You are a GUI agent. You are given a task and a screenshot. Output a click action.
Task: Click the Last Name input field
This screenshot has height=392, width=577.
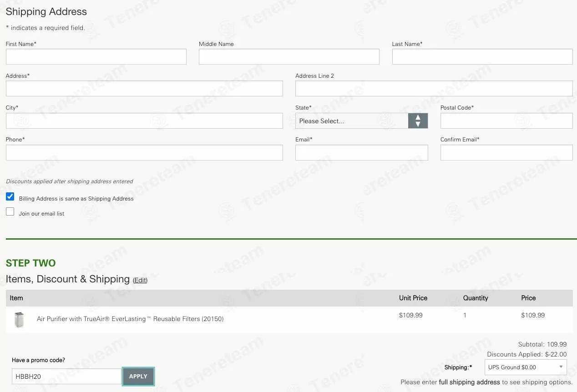[x=482, y=56]
